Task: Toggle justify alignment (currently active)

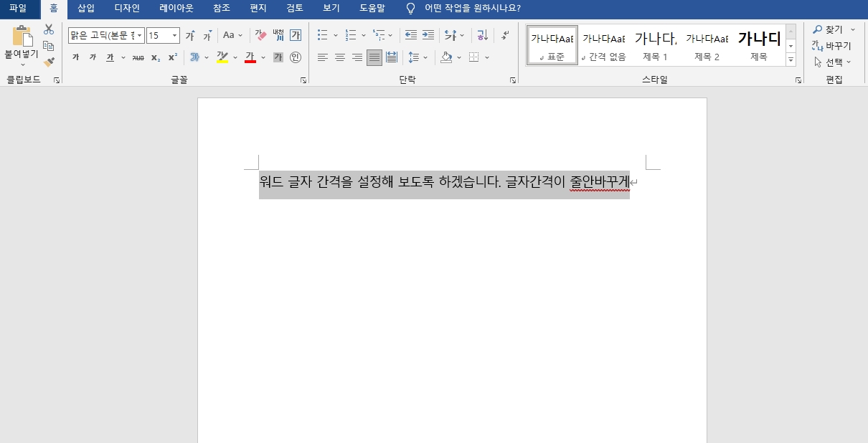Action: coord(374,58)
